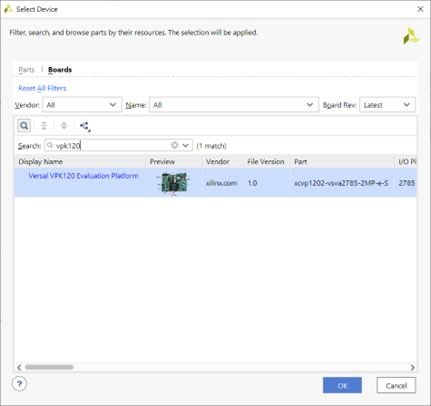Click the Preview column header
Viewport: 431px width, 406px height.
[x=174, y=162]
